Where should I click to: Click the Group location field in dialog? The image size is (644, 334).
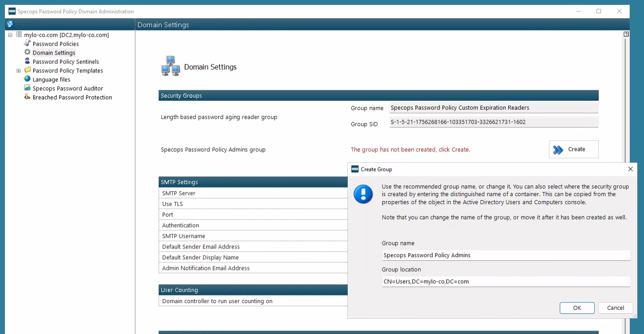(506, 282)
